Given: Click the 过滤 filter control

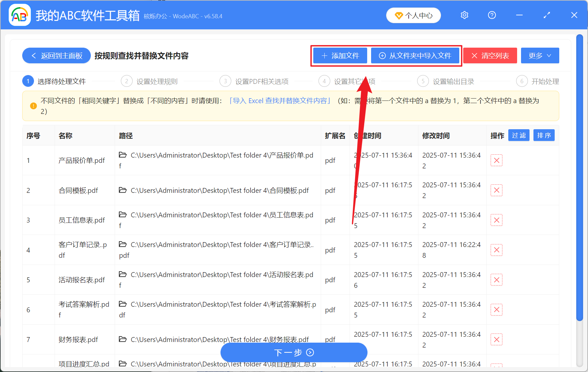Looking at the screenshot, I should tap(518, 135).
